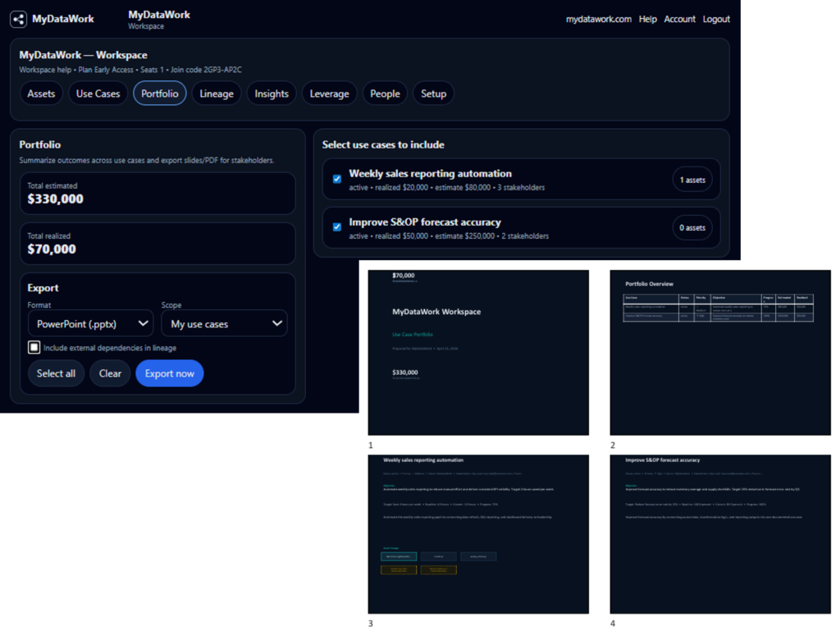Click the 1 assets badge on Weekly sales automation

tap(692, 179)
